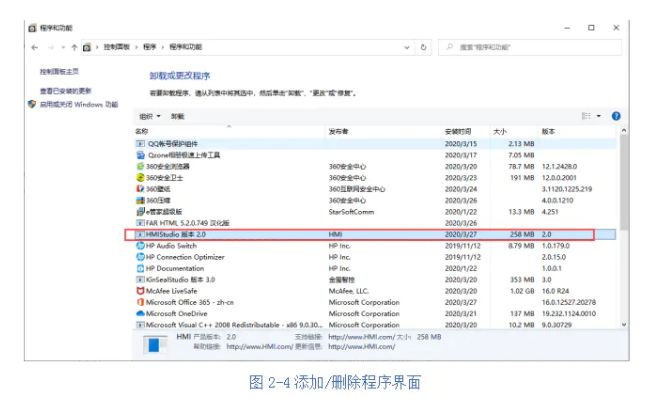Open the blue help question-mark icon

click(616, 116)
